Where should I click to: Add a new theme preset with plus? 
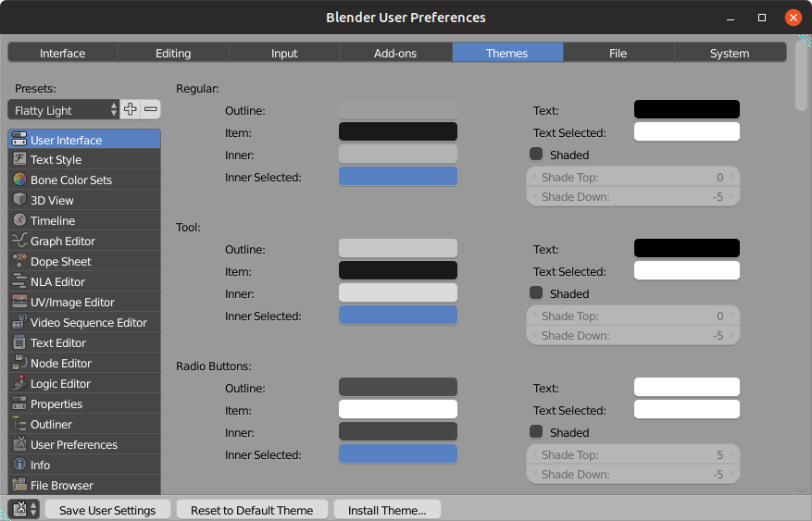[130, 110]
